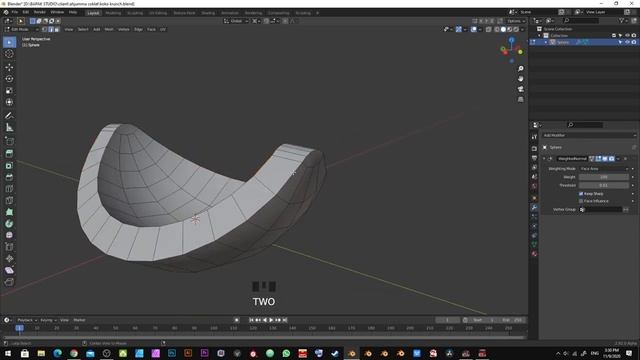Enable vertex select mode
Image resolution: width=640 pixels, height=360 pixels.
(x=44, y=29)
